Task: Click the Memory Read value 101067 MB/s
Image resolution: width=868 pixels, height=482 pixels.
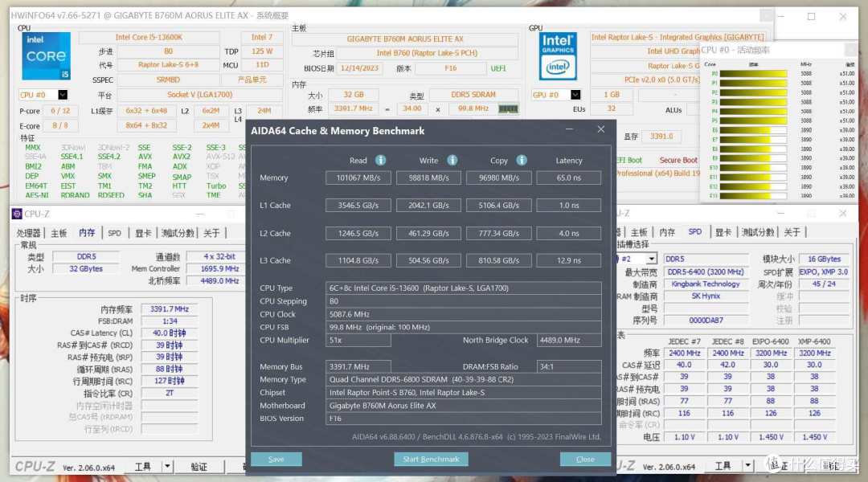Action: click(x=358, y=178)
